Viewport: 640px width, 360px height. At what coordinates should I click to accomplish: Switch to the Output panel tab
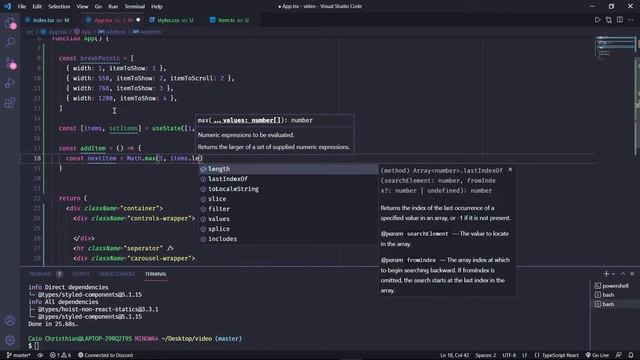tap(81, 274)
